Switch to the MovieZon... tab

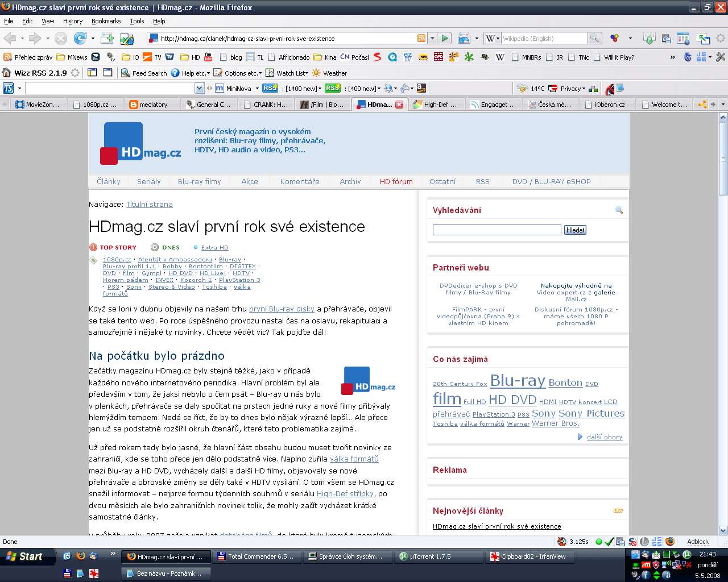click(x=38, y=105)
